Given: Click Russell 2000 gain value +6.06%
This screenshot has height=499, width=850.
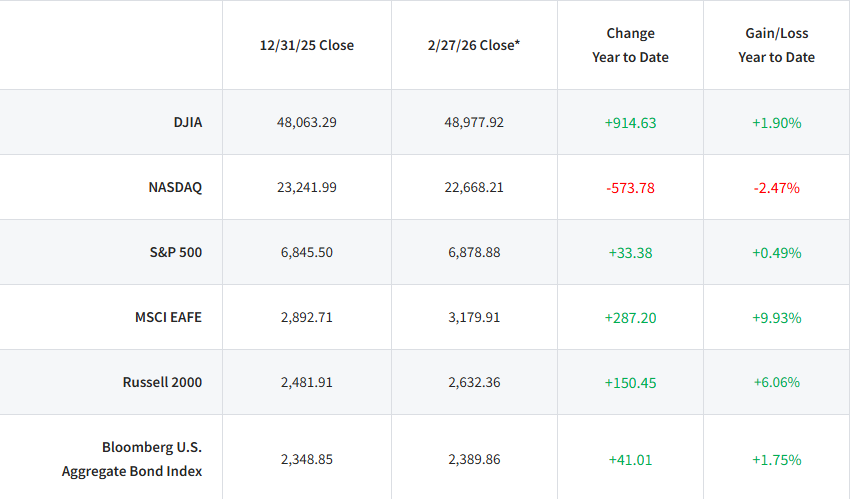Looking at the screenshot, I should click(x=777, y=383).
